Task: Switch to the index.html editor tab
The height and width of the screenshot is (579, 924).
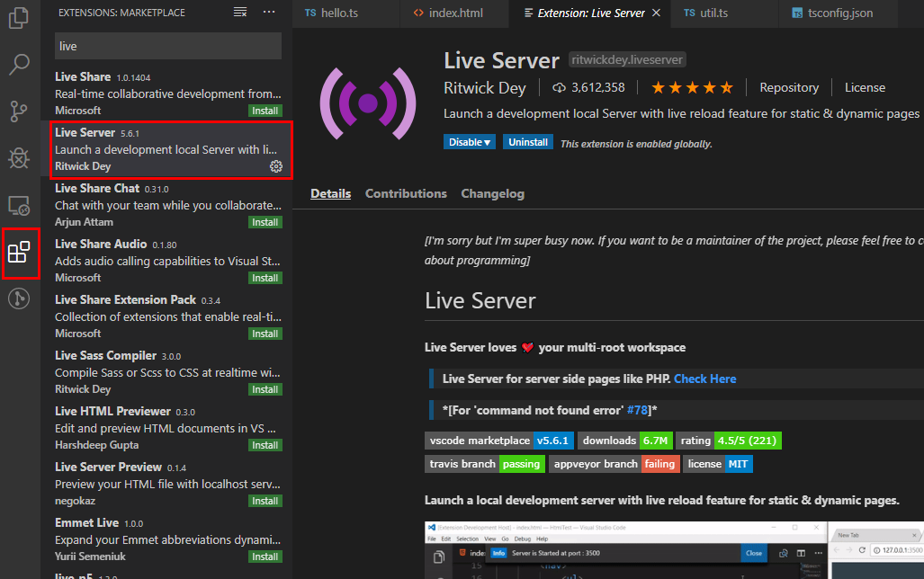Action: [x=454, y=13]
